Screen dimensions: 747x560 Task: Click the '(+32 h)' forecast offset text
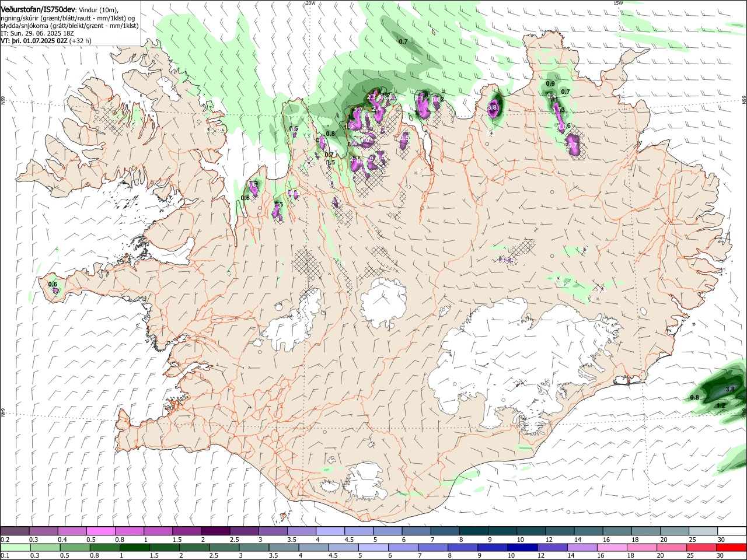tap(81, 41)
